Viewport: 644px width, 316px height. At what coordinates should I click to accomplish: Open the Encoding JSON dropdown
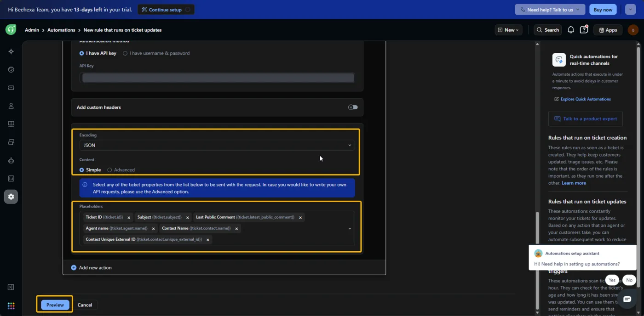tap(217, 145)
